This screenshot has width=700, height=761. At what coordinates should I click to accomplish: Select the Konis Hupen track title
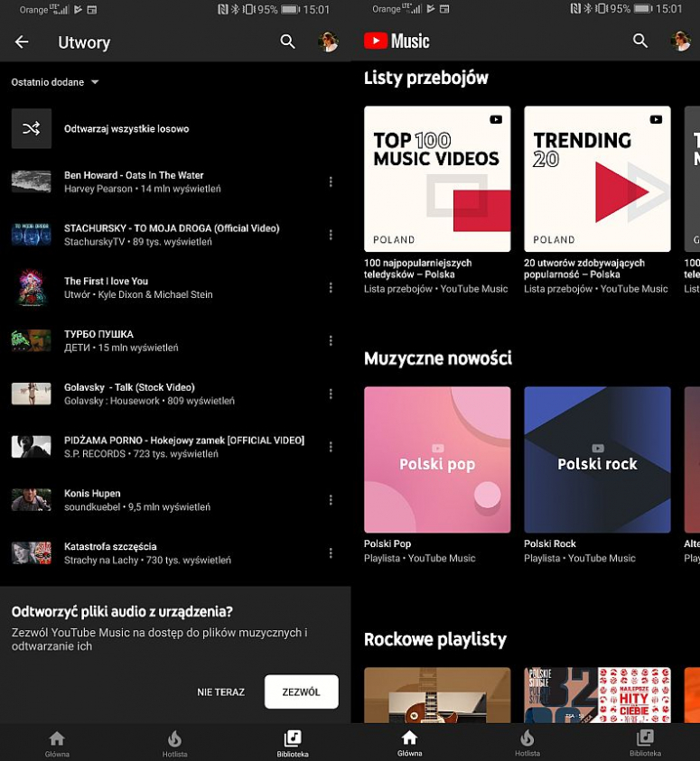click(x=92, y=494)
